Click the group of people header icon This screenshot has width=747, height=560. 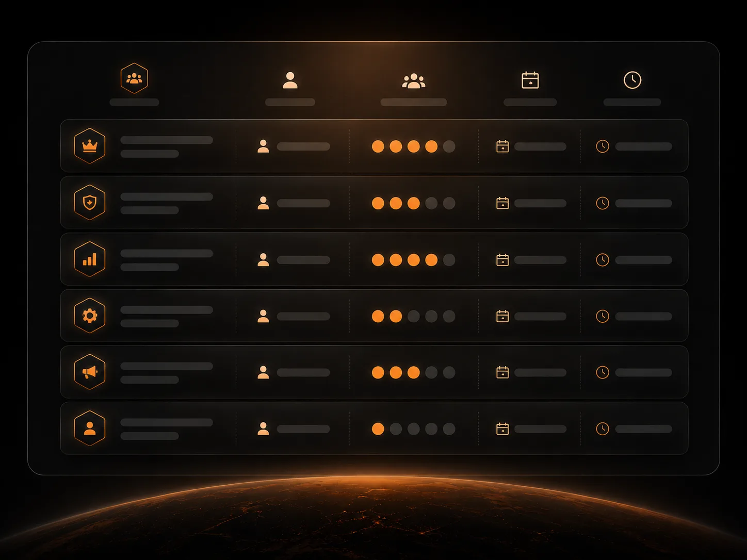(414, 81)
